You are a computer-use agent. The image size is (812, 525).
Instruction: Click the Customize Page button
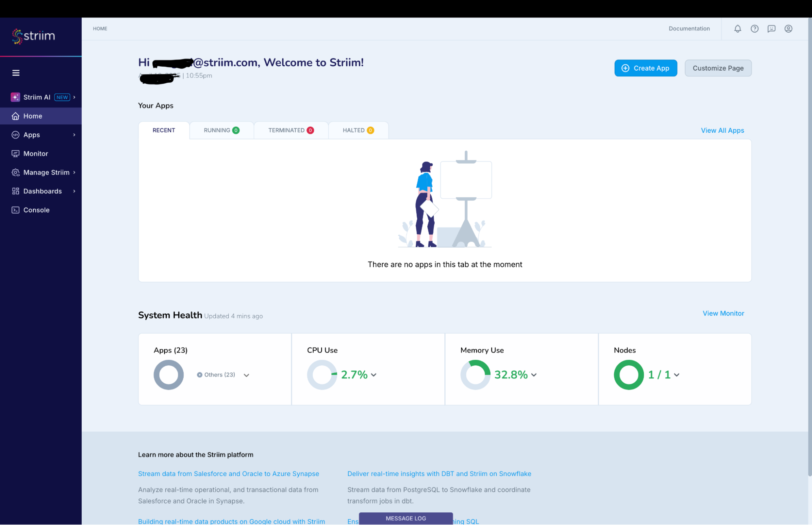click(718, 68)
